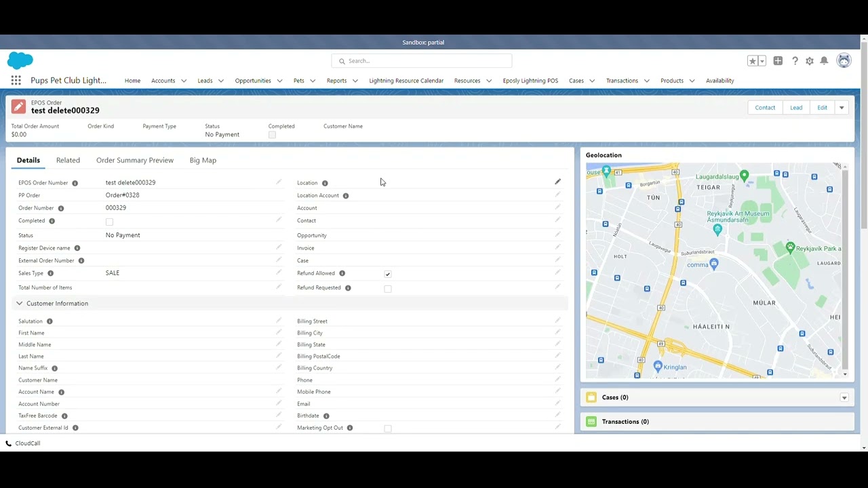Click info icon next to Refund Allowed
The width and height of the screenshot is (868, 488).
342,273
